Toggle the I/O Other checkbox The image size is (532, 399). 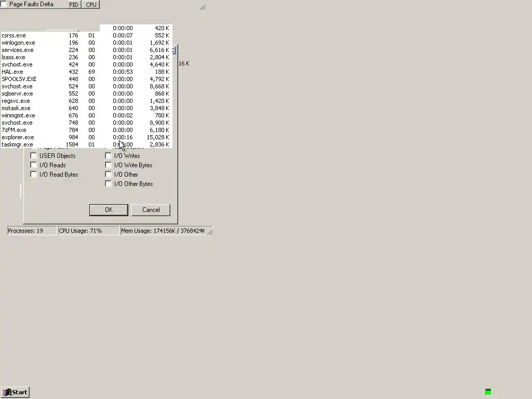[x=108, y=175]
